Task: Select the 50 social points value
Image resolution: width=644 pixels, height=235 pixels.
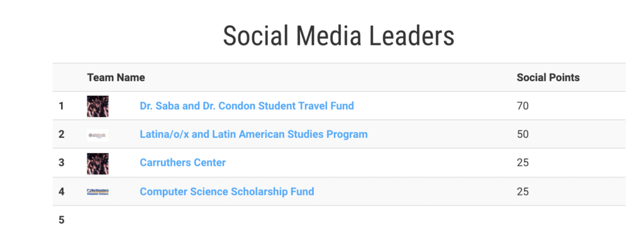Action: [x=523, y=135]
